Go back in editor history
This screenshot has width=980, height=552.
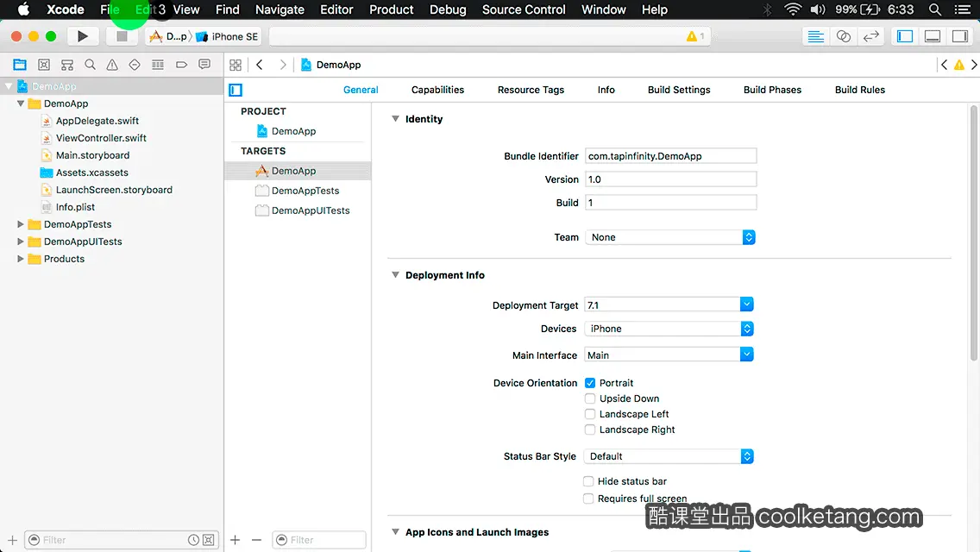[260, 65]
